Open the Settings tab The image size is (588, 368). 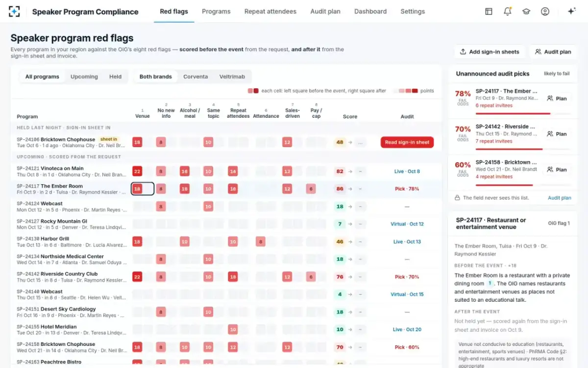coord(413,11)
